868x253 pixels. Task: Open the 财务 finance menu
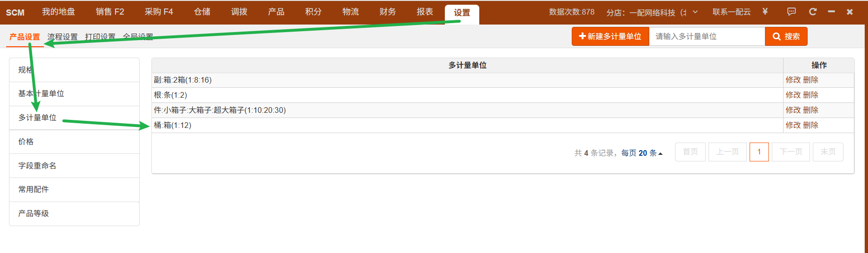[387, 12]
